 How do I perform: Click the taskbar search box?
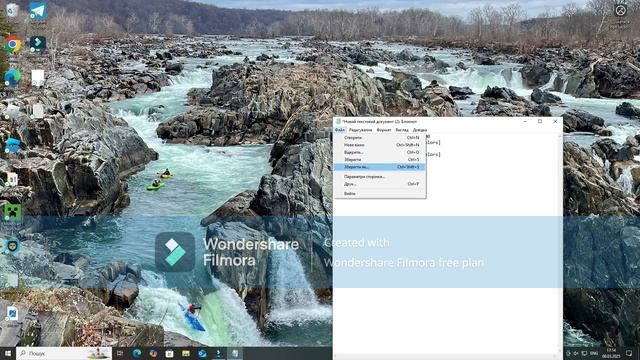tap(64, 353)
